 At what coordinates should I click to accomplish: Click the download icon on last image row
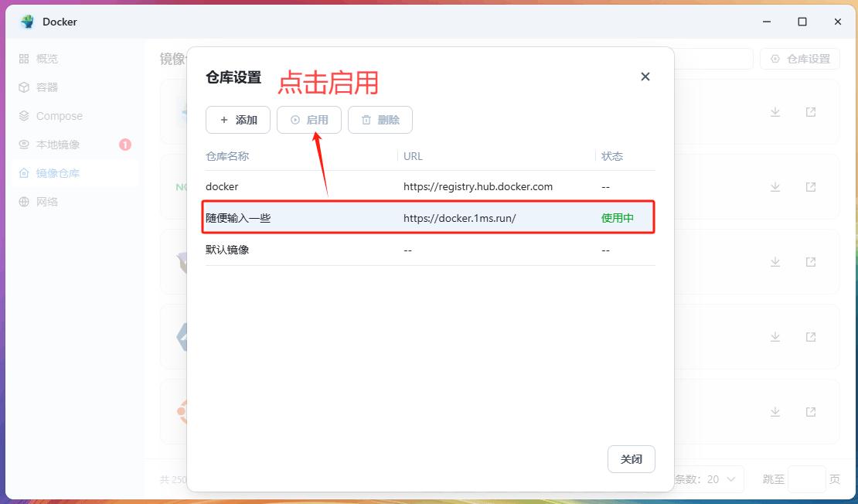(x=775, y=412)
